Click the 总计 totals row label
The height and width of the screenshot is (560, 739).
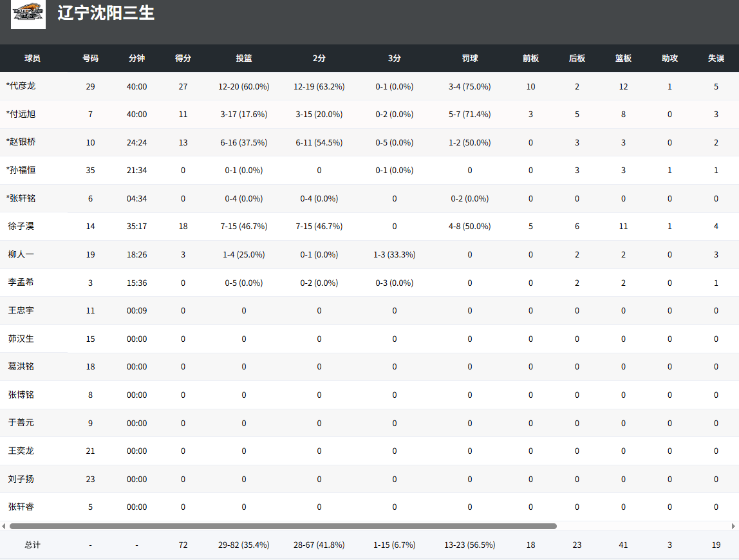(33, 545)
